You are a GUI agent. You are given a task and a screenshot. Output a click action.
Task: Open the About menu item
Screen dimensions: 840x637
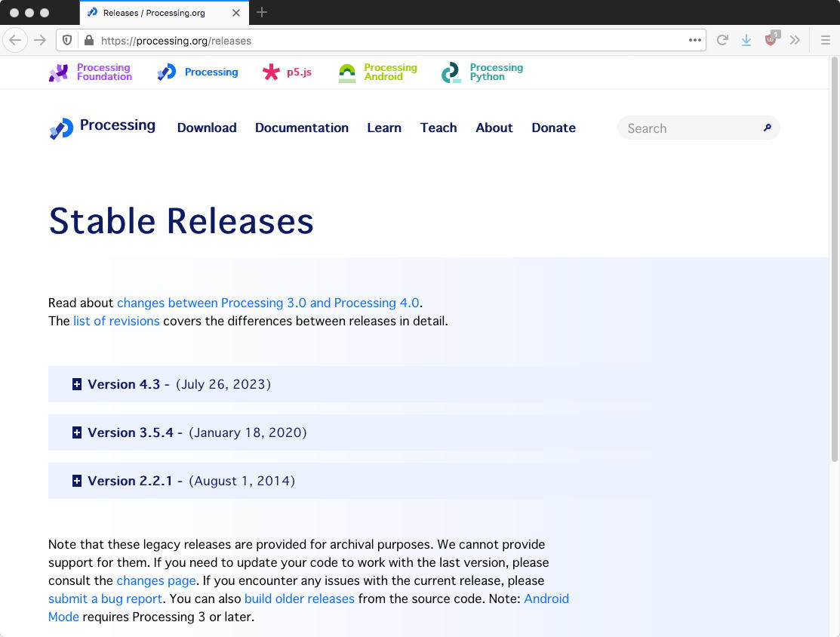[x=494, y=128]
